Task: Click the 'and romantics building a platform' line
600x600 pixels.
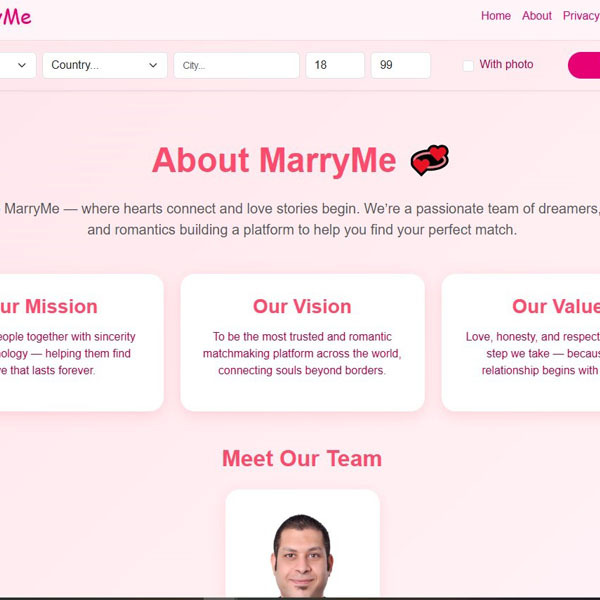Action: coord(302,230)
